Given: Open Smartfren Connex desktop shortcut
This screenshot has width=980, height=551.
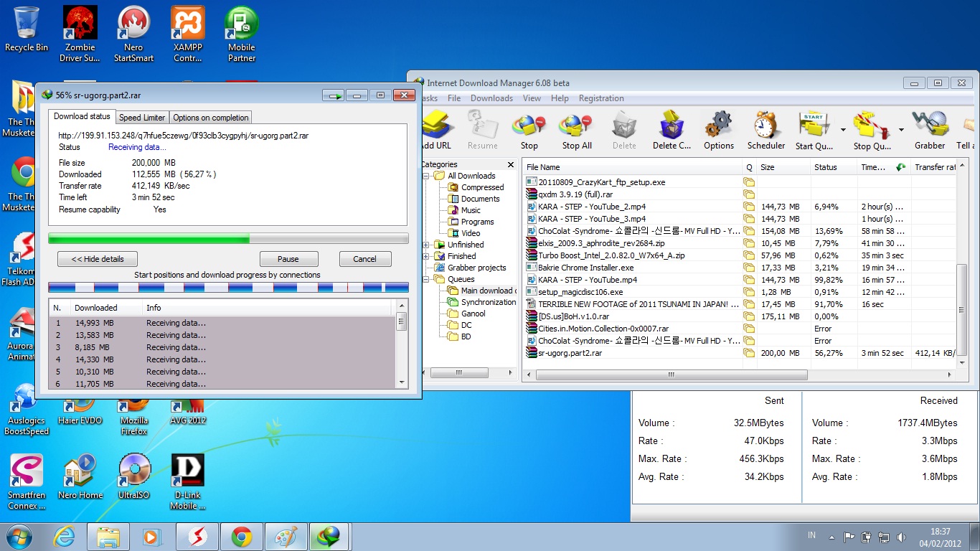Looking at the screenshot, I should (27, 481).
